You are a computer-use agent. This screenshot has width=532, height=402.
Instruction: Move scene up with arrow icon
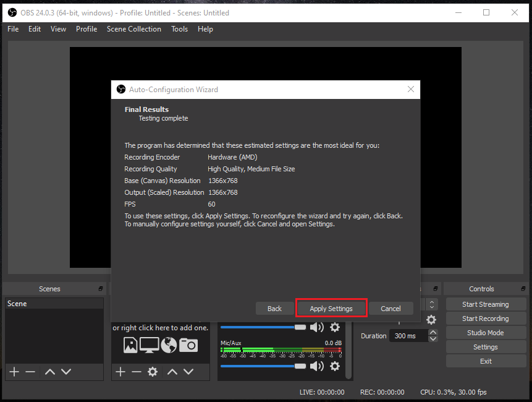pyautogui.click(x=50, y=372)
